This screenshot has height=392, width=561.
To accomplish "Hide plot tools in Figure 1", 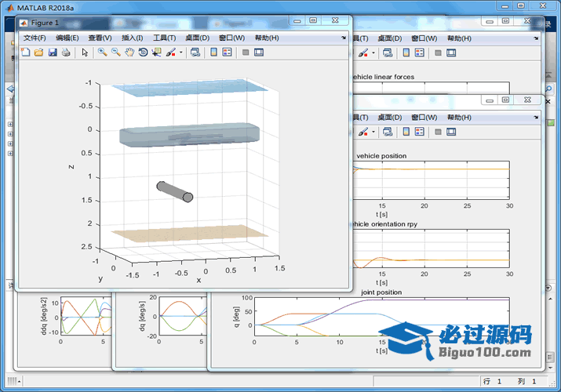I will (x=246, y=53).
